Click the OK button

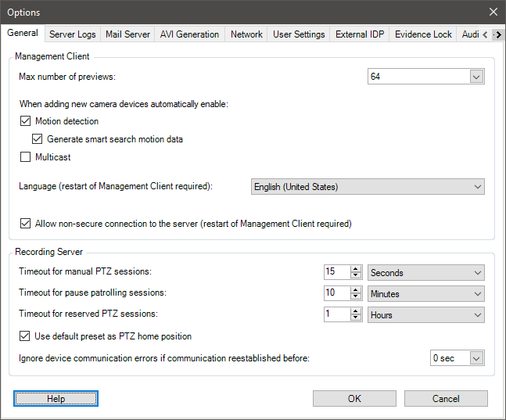pos(354,399)
